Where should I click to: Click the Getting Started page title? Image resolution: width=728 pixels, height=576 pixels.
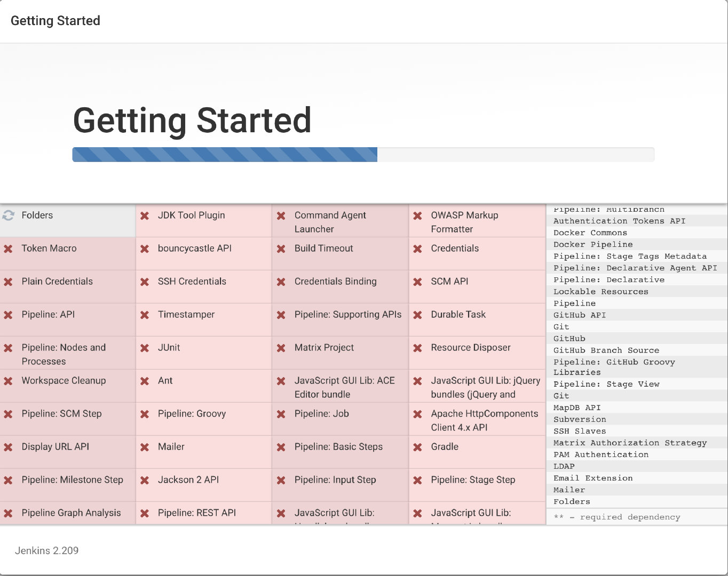click(192, 120)
